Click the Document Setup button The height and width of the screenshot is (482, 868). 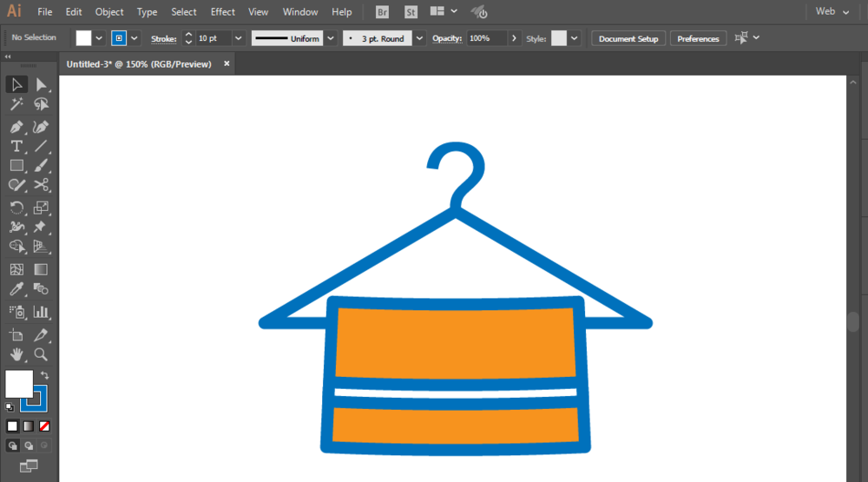click(x=628, y=38)
